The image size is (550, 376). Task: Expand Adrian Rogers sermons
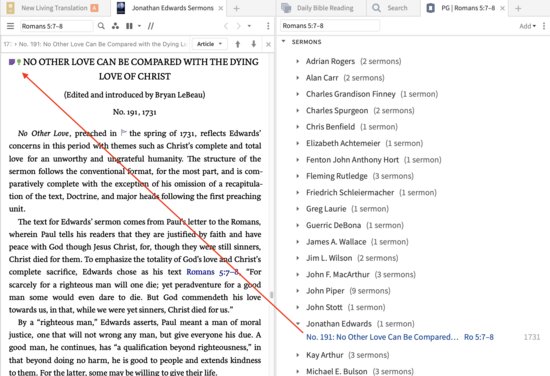click(297, 61)
